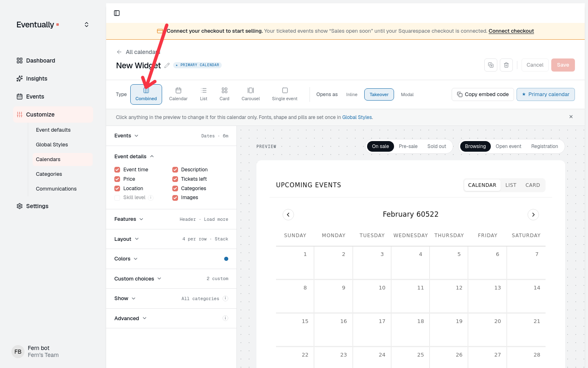Expand the Layout section
The height and width of the screenshot is (368, 588).
[x=171, y=239]
